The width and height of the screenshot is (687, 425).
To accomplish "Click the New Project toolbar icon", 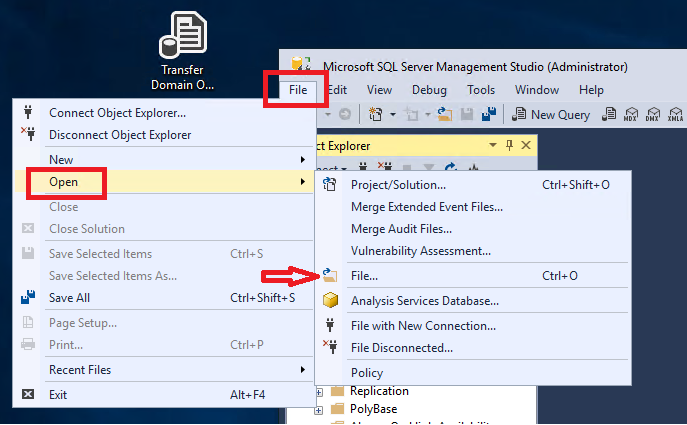I will (x=375, y=114).
